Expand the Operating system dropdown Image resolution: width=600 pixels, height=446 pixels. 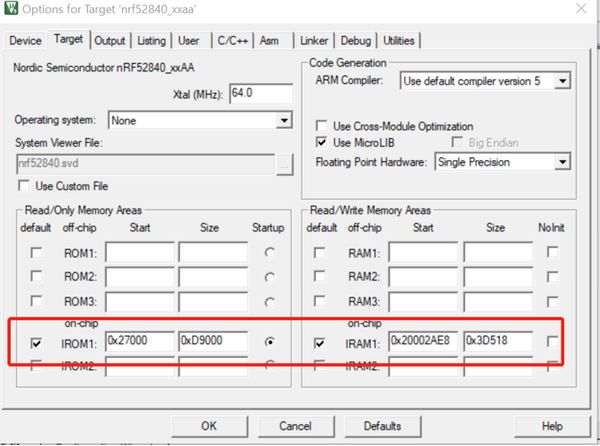[x=284, y=120]
